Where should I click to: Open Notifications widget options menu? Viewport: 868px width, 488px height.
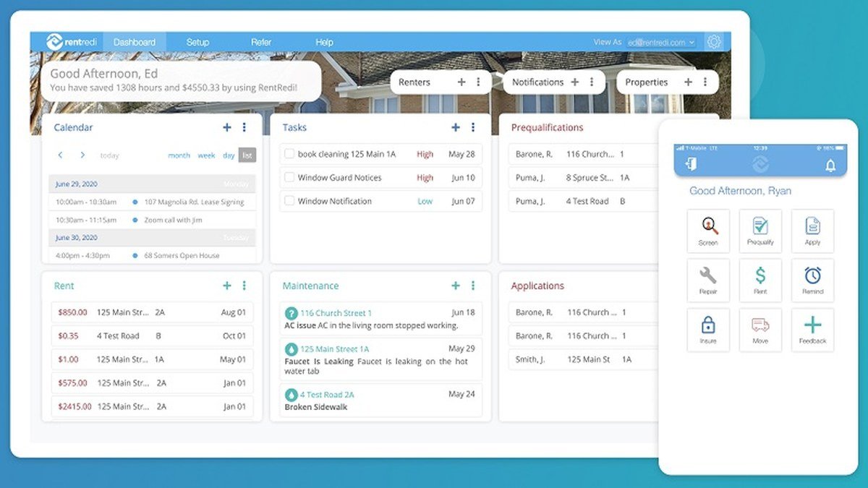[592, 82]
